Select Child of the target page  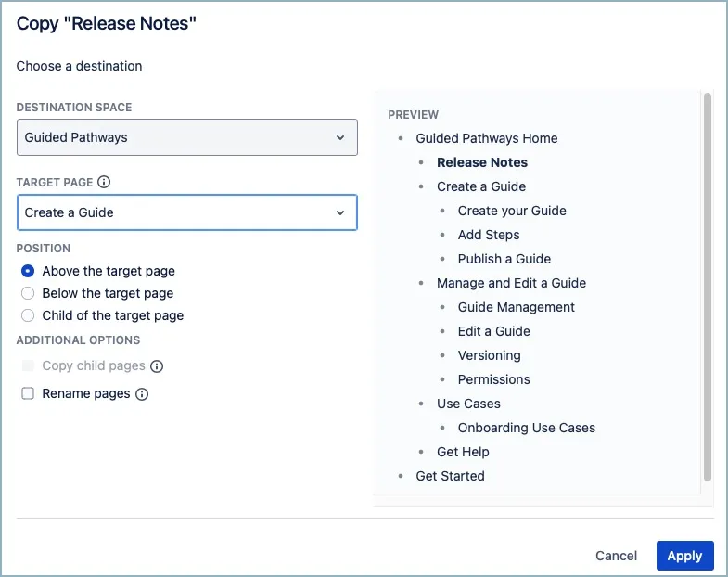click(x=28, y=315)
